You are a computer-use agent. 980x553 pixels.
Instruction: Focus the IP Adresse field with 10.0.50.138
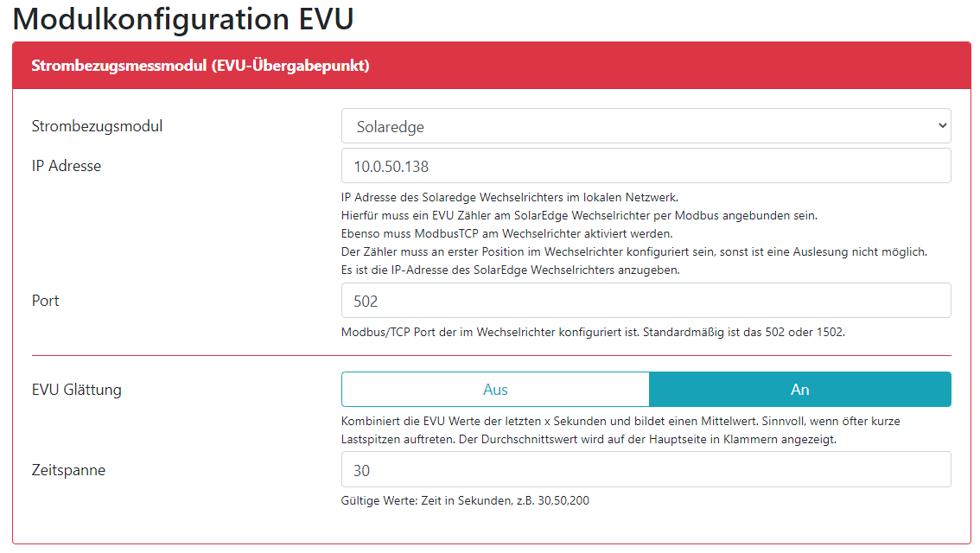(x=646, y=166)
